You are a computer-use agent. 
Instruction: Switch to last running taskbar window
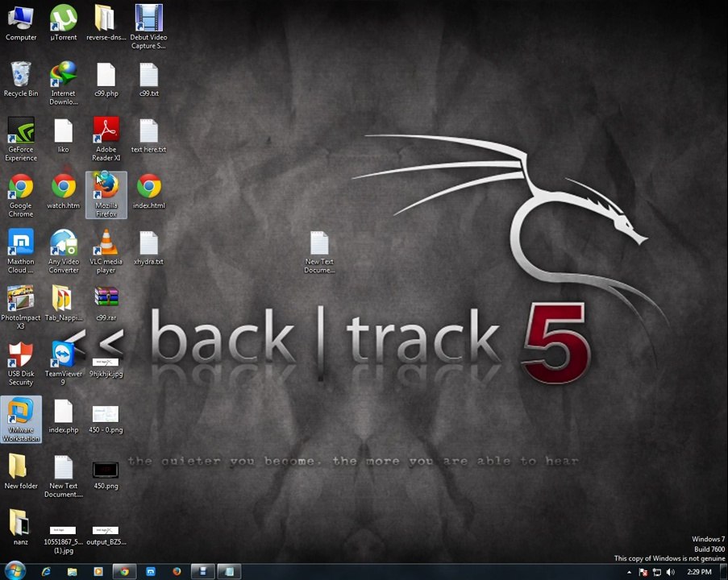[x=229, y=572]
